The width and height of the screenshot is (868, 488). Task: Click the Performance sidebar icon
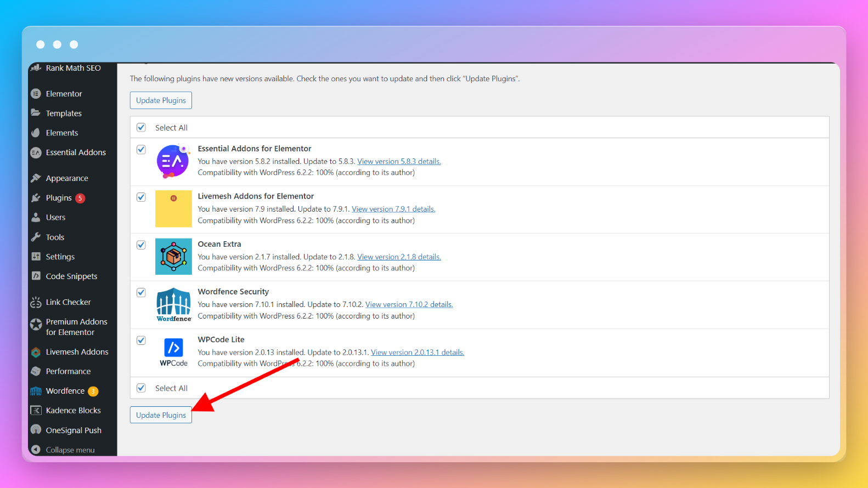pos(36,371)
